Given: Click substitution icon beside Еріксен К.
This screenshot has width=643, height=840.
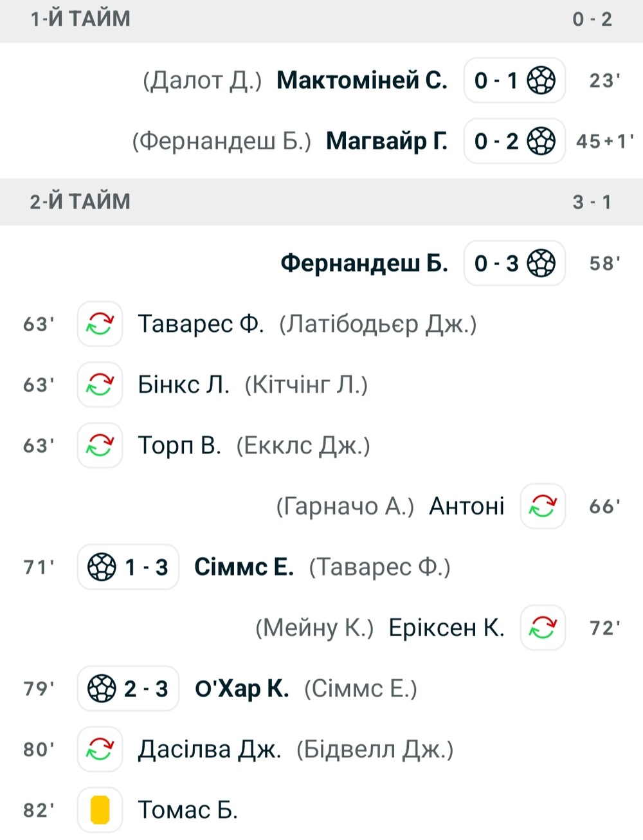Looking at the screenshot, I should (543, 628).
